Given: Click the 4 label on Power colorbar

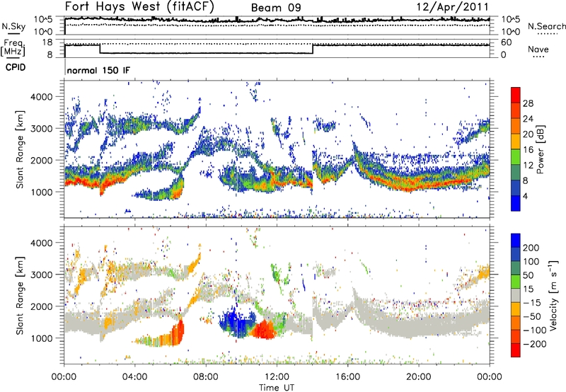Looking at the screenshot, I should point(526,197).
